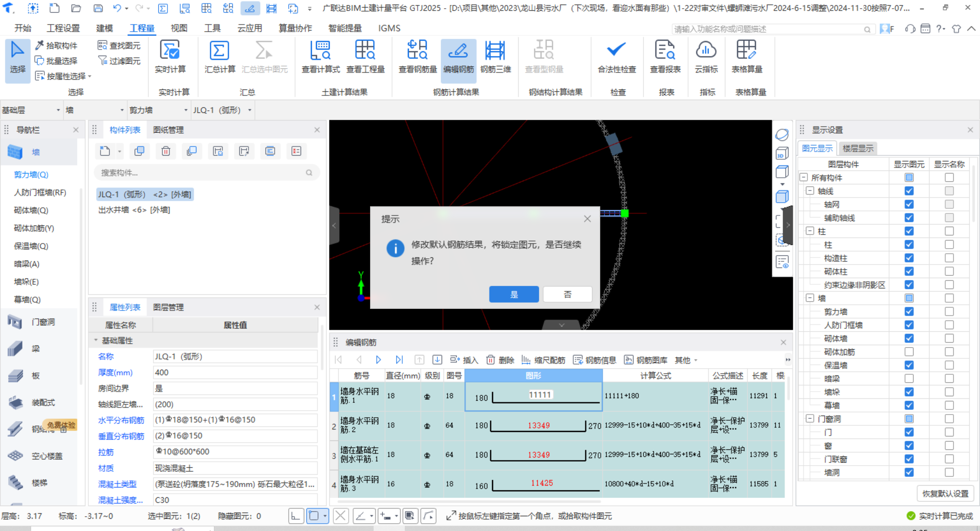Open 查看工程量 tool

(365, 57)
